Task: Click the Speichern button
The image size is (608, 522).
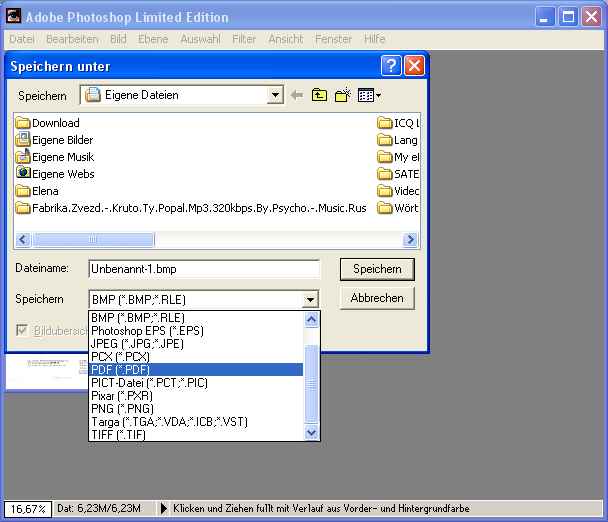Action: tap(377, 269)
